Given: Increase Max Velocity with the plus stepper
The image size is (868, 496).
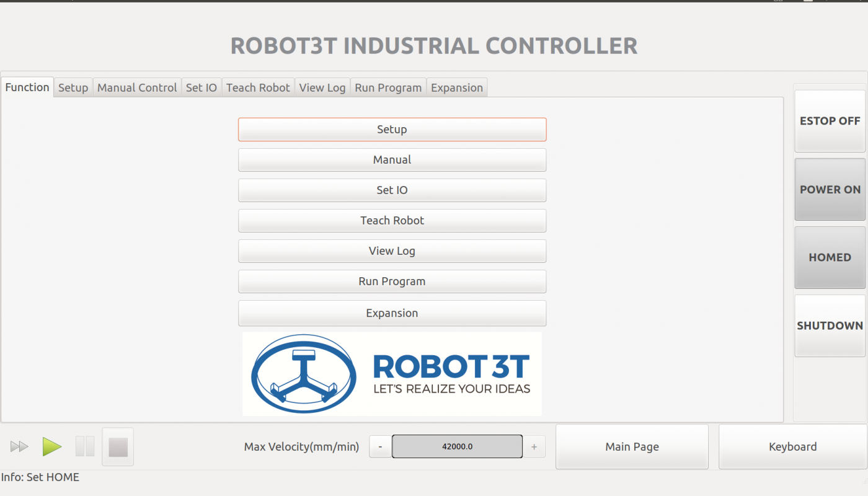Looking at the screenshot, I should (534, 446).
